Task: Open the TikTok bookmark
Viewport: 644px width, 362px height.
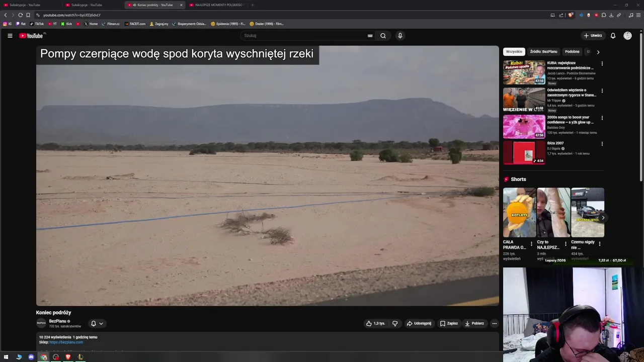Action: [x=37, y=24]
